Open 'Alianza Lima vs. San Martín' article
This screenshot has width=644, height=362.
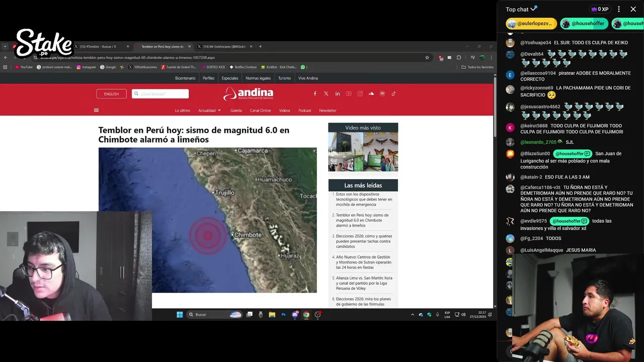[364, 283]
